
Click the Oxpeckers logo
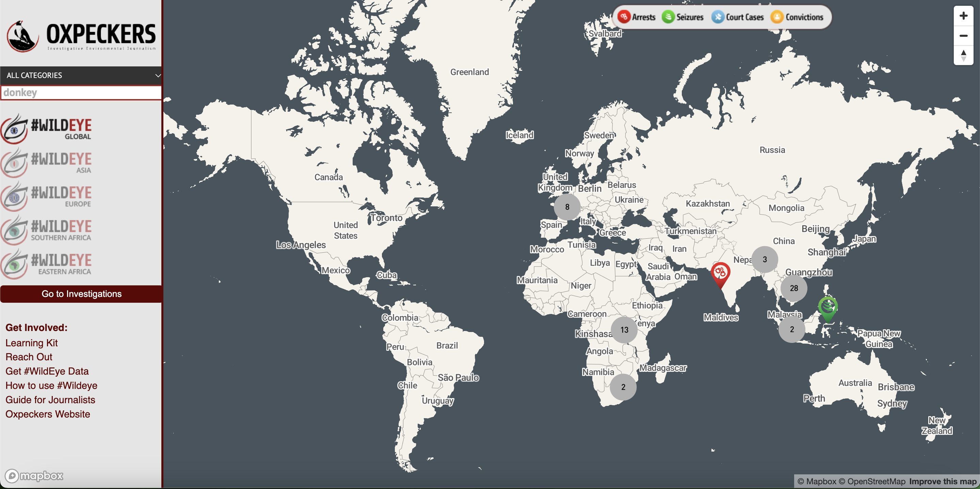point(81,36)
